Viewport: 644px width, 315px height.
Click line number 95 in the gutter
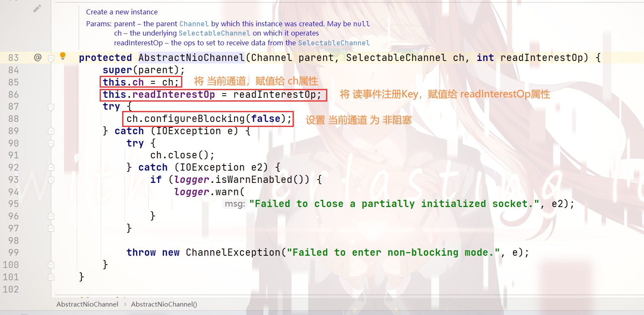coord(14,204)
